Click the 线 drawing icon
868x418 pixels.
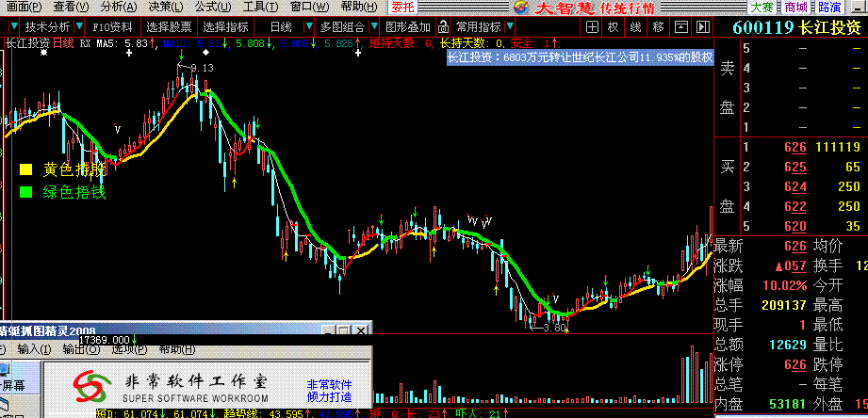click(x=635, y=26)
